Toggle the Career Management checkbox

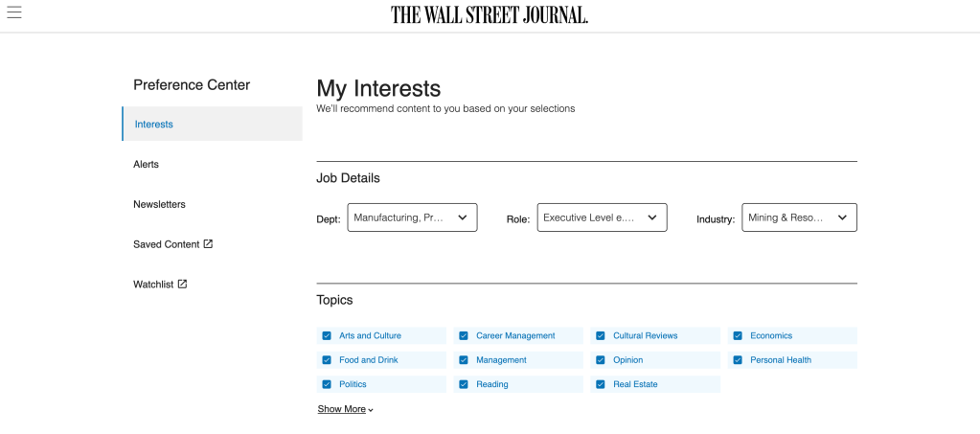point(464,336)
